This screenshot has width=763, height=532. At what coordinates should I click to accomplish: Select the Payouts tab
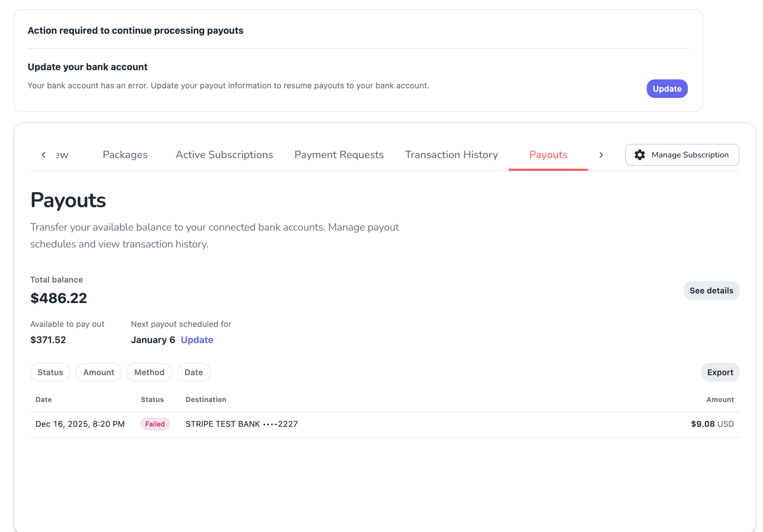[x=548, y=155]
